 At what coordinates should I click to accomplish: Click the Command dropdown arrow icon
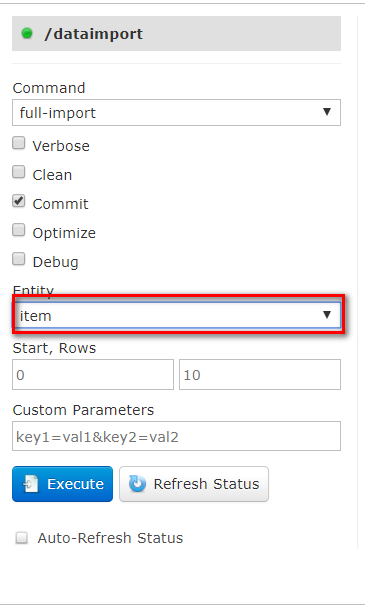coord(327,112)
